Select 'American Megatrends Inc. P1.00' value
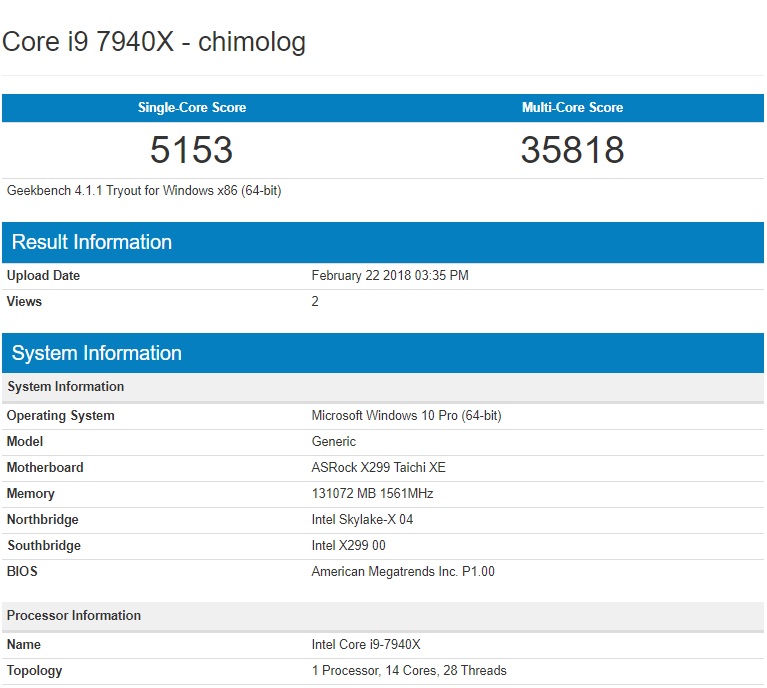Image resolution: width=767 pixels, height=688 pixels. (403, 572)
